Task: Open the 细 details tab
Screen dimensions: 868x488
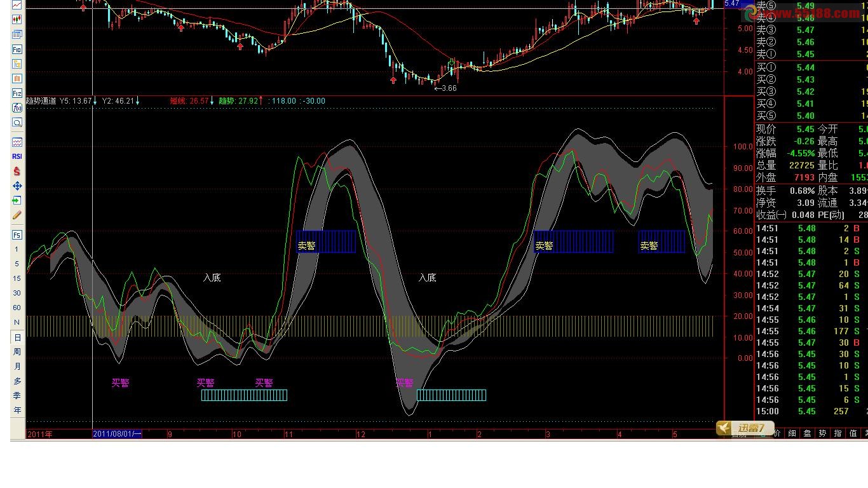Action: click(792, 433)
